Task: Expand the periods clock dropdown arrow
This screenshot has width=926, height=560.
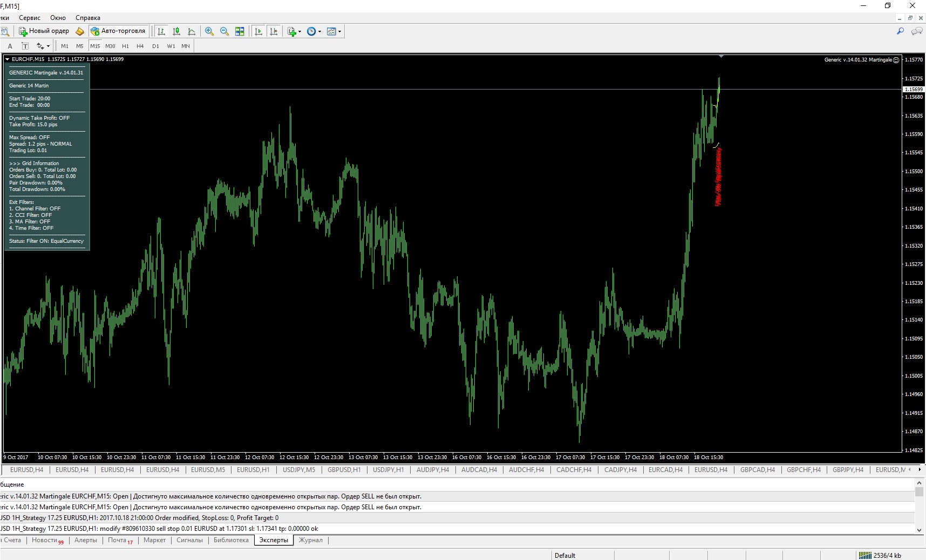Action: (320, 31)
